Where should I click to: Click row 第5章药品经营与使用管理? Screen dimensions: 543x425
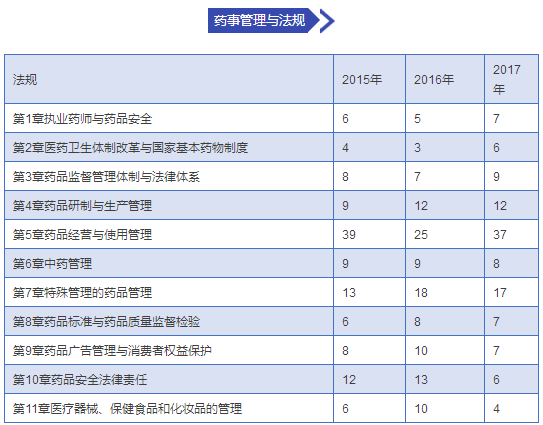[272, 234]
